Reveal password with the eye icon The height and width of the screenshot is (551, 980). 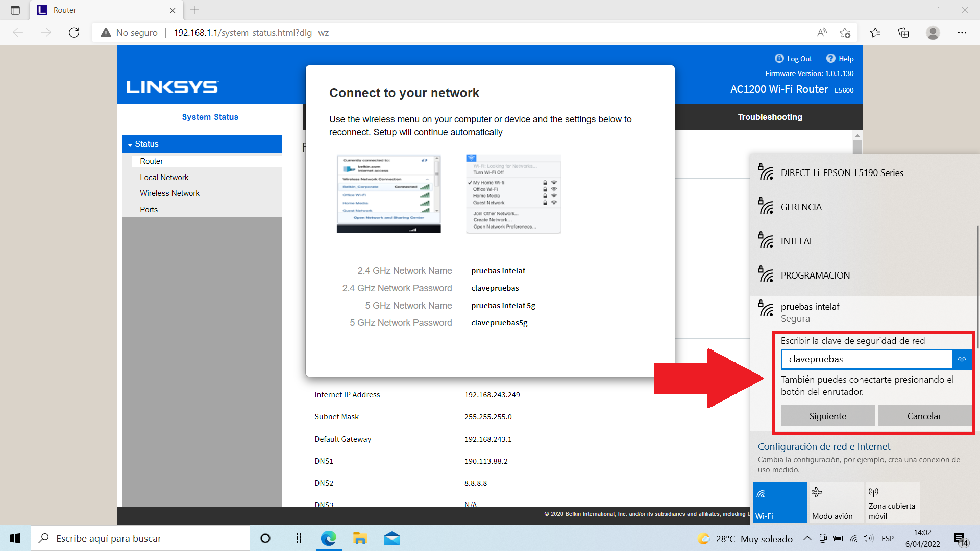(x=962, y=359)
